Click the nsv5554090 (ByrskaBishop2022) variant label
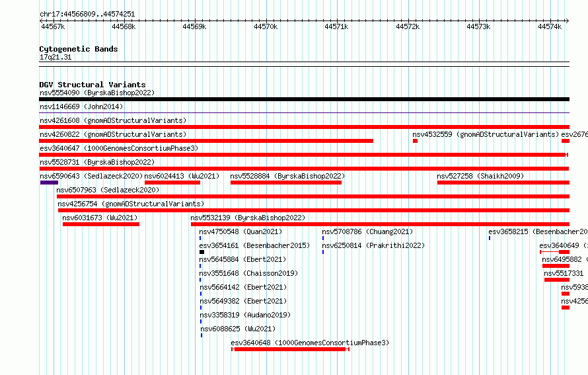This screenshot has width=588, height=375. pos(97,93)
